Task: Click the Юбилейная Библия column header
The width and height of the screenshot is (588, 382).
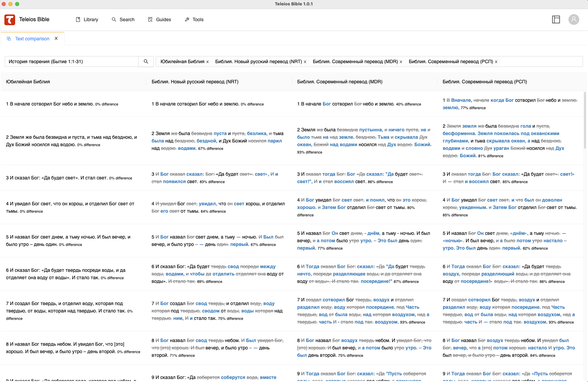Action: [28, 82]
